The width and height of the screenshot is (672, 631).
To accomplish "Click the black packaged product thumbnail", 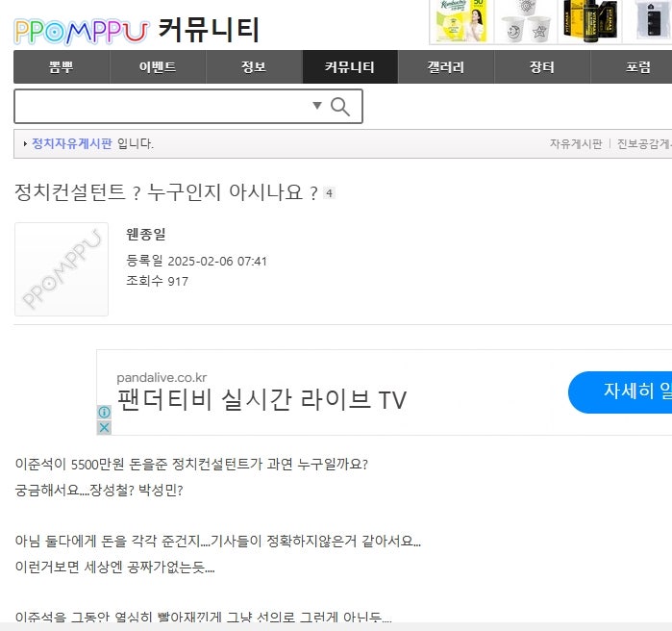I will coord(648,21).
